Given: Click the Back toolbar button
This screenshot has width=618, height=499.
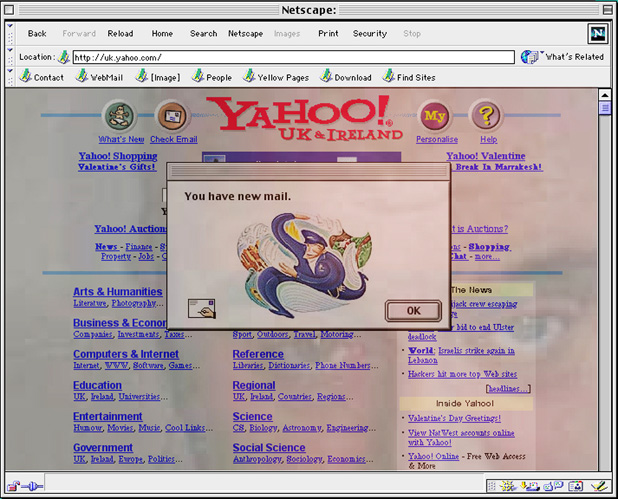Looking at the screenshot, I should point(37,34).
